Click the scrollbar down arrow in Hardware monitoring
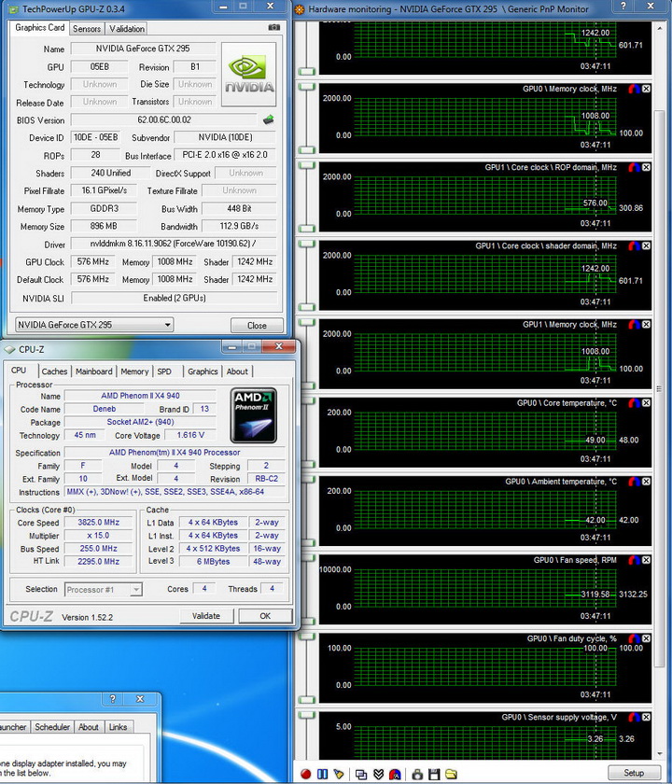Image resolution: width=672 pixels, height=784 pixels. coord(659,753)
